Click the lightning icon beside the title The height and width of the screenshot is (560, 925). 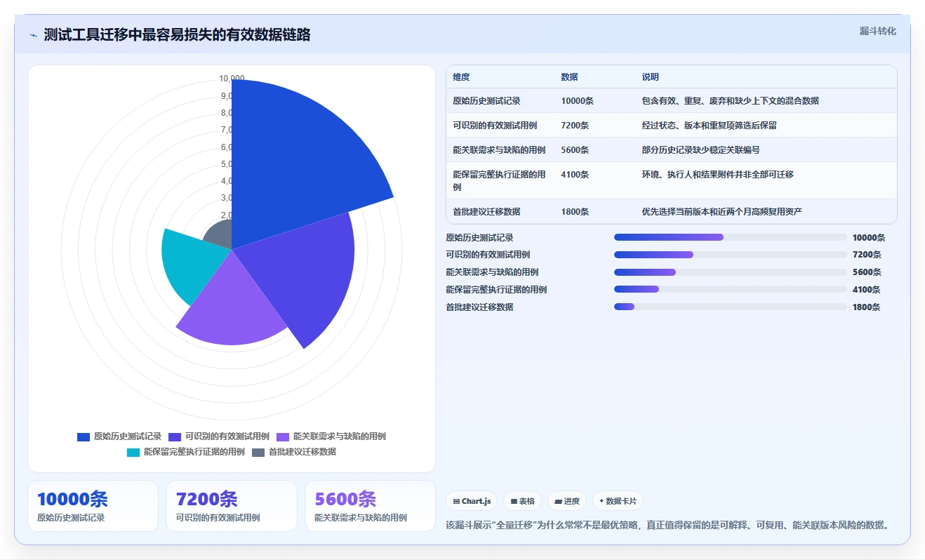click(33, 35)
